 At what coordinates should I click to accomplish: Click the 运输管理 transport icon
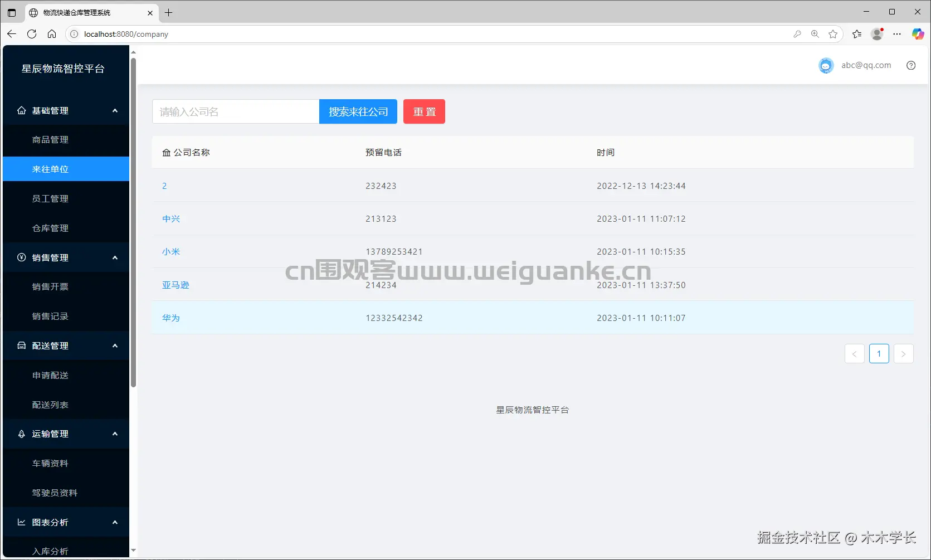pos(21,434)
